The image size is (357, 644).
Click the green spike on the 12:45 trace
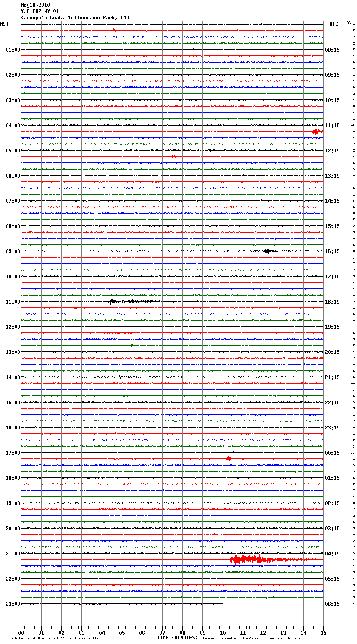point(132,345)
